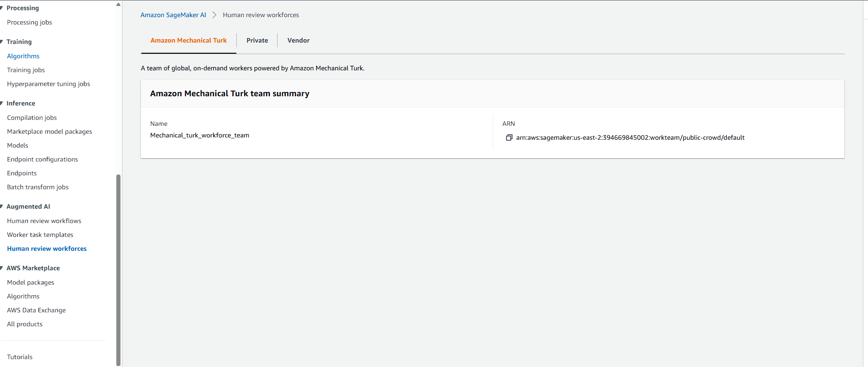Collapse the Training section triangle

pos(2,42)
